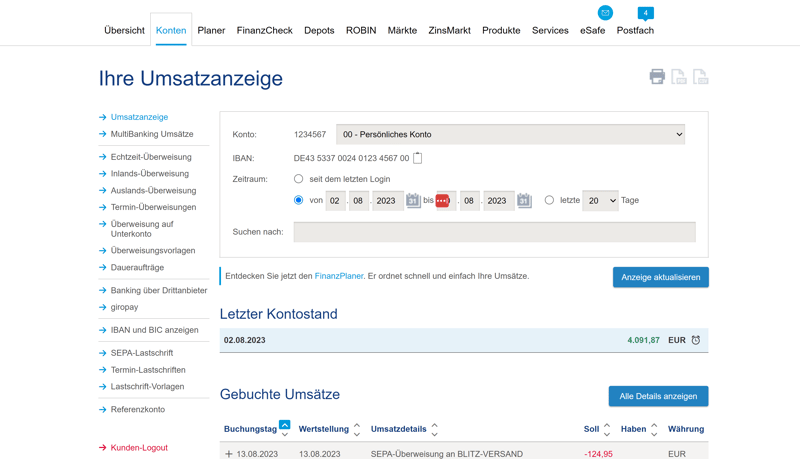Viewport: 800px width, 459px height.
Task: Click into the 'Suchen nach' search field
Action: pos(494,231)
